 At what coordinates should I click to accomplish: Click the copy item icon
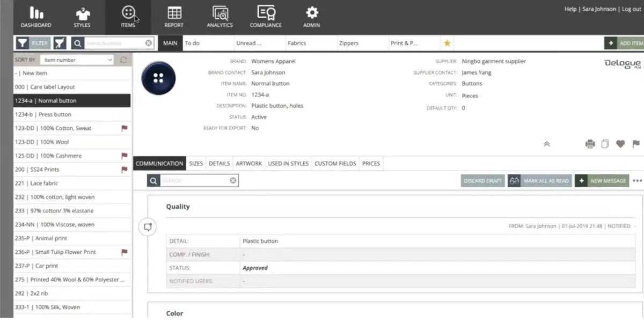click(605, 144)
